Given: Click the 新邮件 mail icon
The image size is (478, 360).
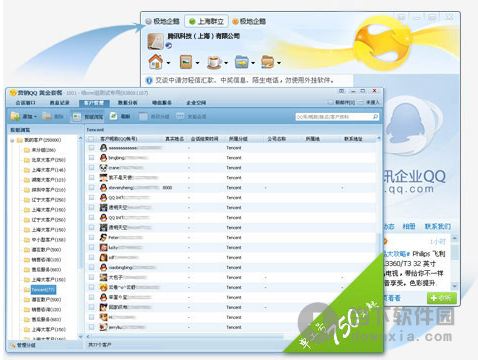Looking at the screenshot, I should coord(330,102).
